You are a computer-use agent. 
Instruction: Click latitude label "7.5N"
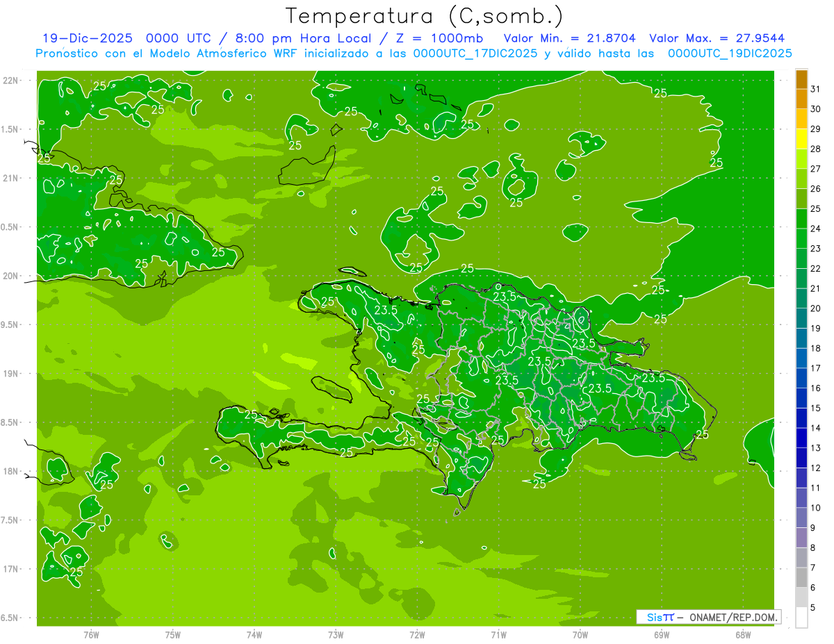pyautogui.click(x=10, y=520)
